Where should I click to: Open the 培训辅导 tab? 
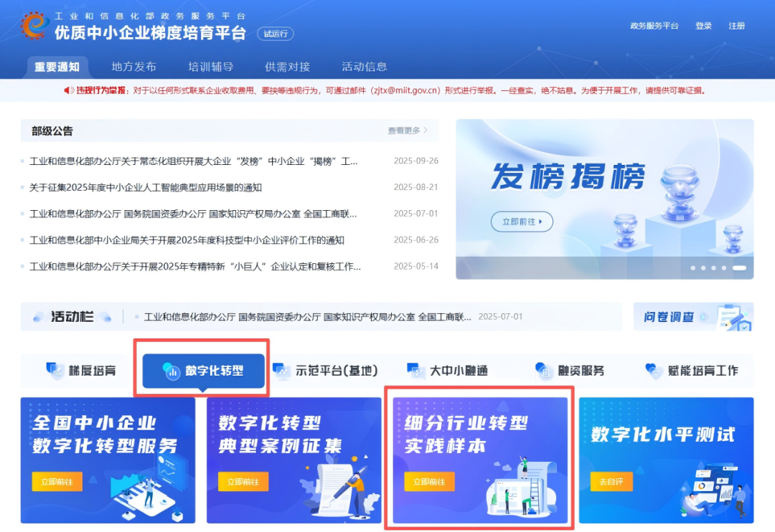click(x=211, y=67)
